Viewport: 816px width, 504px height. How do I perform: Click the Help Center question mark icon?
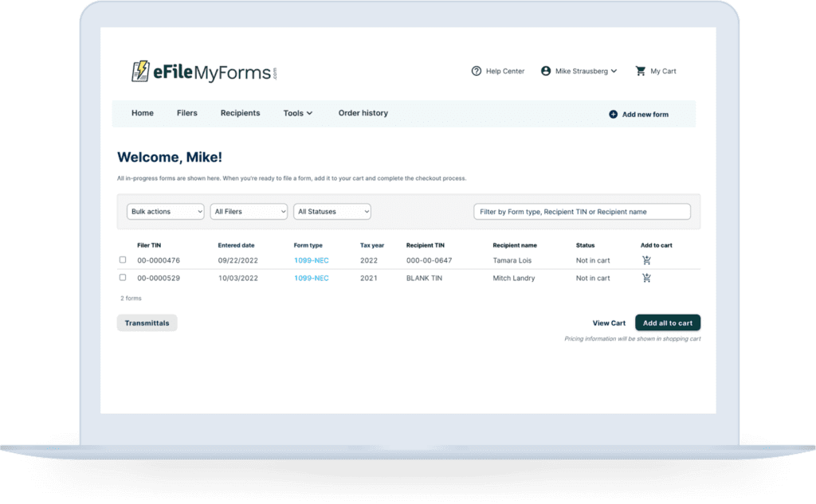click(477, 71)
